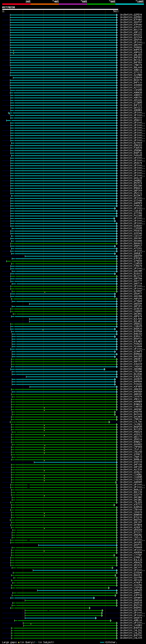The image size is (146, 644).
Task: Select label UniRef100_Q2V3X4
Action: [x=131, y=37]
